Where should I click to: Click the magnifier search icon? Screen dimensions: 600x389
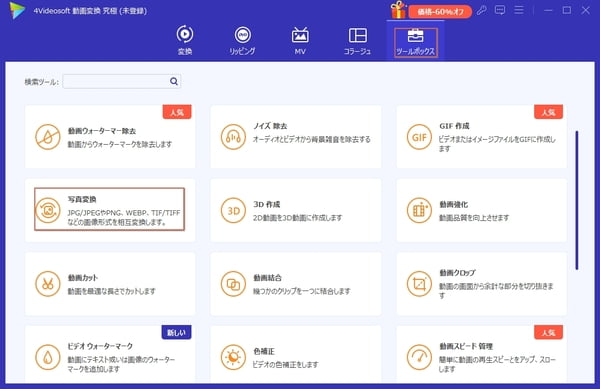(x=174, y=81)
